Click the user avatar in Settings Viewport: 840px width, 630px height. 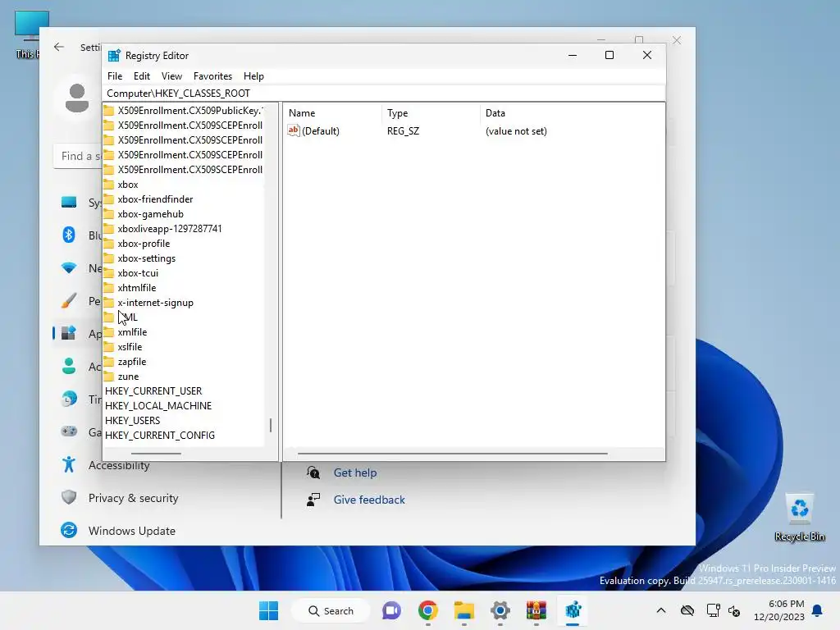click(x=76, y=98)
